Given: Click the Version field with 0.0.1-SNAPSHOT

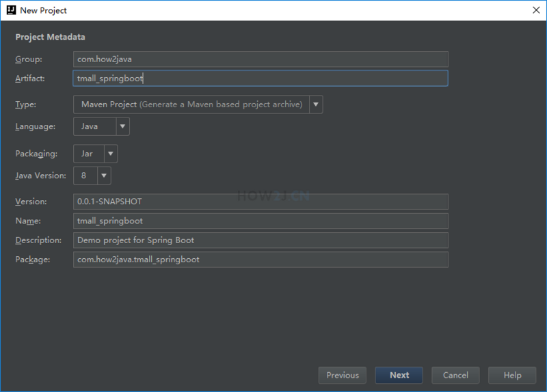Looking at the screenshot, I should point(261,201).
